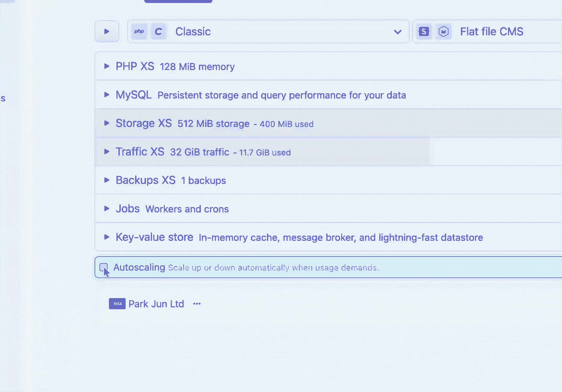Expand the Jobs workers and crons row

point(107,208)
